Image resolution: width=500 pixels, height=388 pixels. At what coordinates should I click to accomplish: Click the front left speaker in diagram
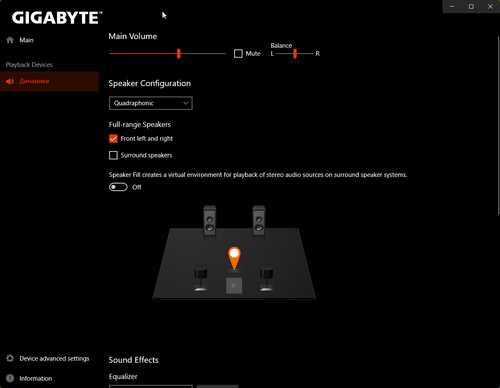[x=210, y=220]
